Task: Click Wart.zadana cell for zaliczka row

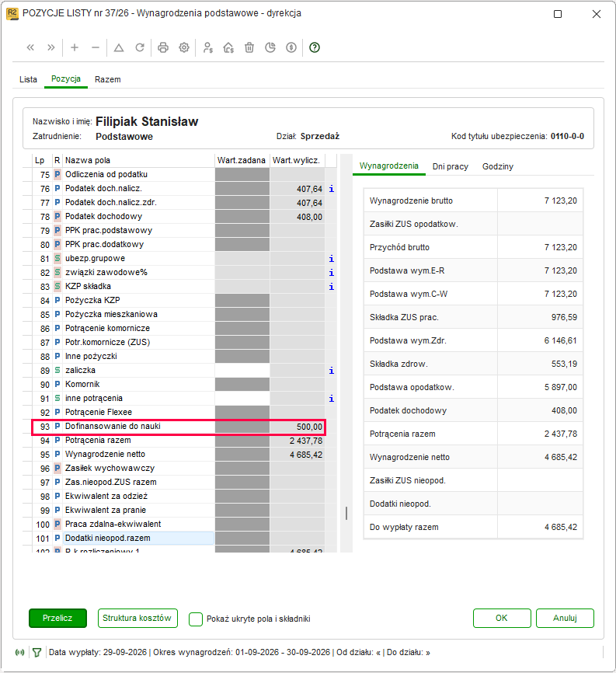Action: pos(242,371)
